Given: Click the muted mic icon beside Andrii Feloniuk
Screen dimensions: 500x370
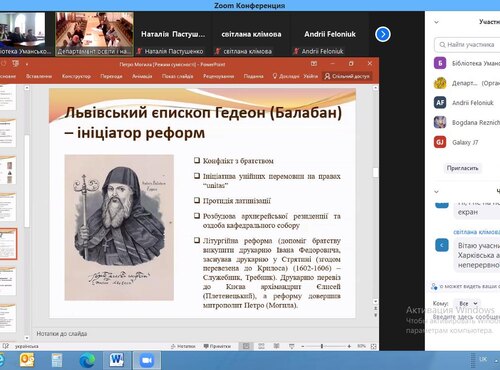Looking at the screenshot, I should pyautogui.click(x=296, y=51).
